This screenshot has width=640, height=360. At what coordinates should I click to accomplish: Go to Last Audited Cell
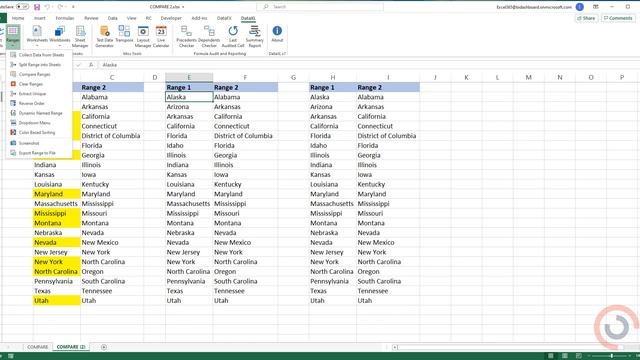pos(233,36)
